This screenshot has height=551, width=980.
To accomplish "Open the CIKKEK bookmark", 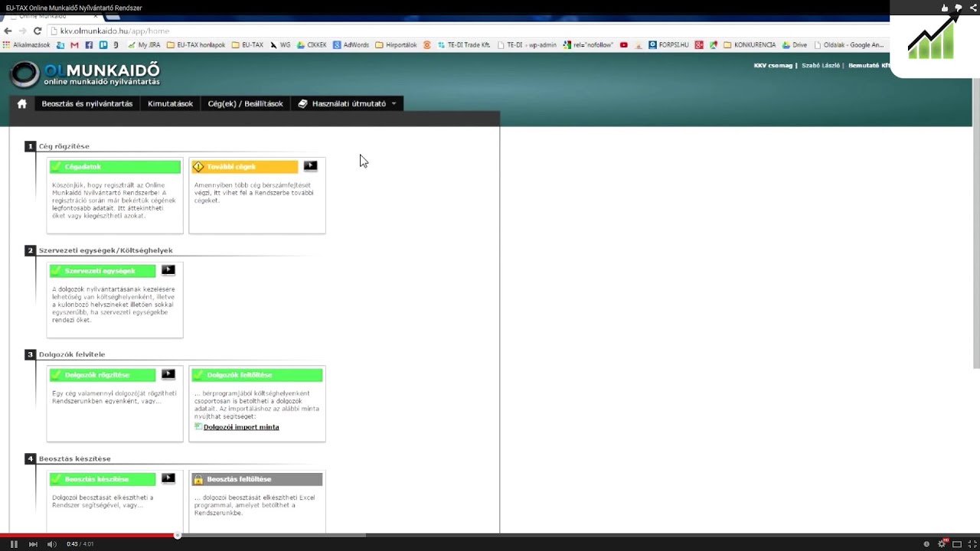I will click(312, 45).
